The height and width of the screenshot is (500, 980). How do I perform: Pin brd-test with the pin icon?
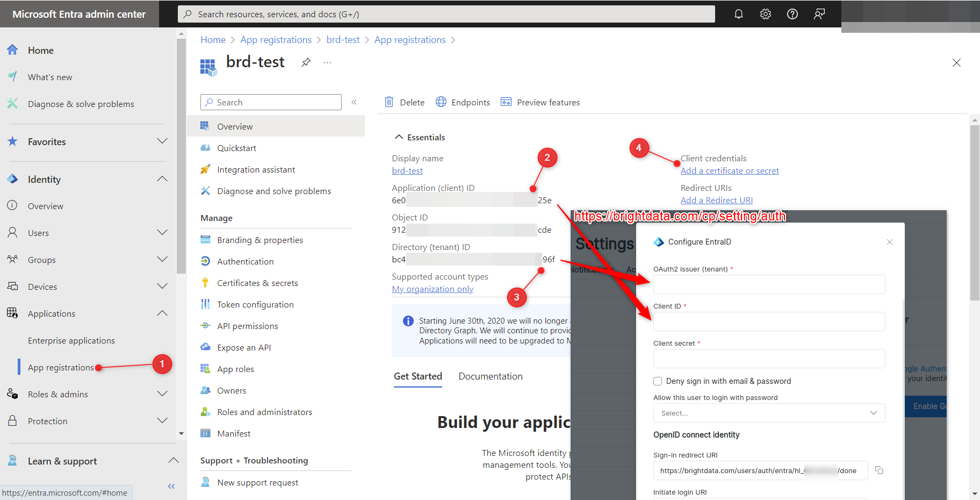click(306, 62)
